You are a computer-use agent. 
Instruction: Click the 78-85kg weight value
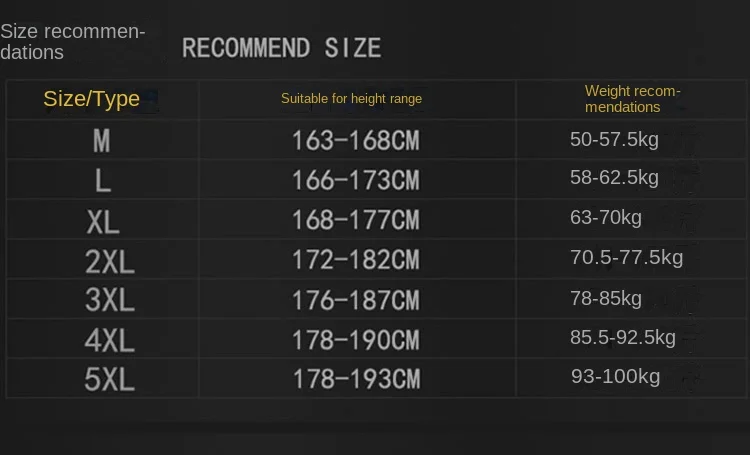pos(606,299)
